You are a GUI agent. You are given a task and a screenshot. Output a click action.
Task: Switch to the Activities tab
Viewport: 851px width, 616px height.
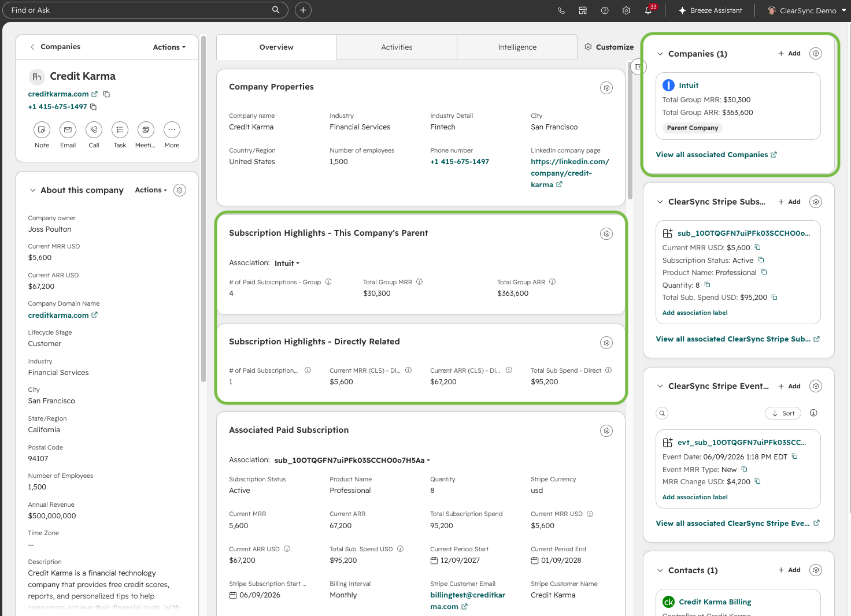pyautogui.click(x=397, y=47)
